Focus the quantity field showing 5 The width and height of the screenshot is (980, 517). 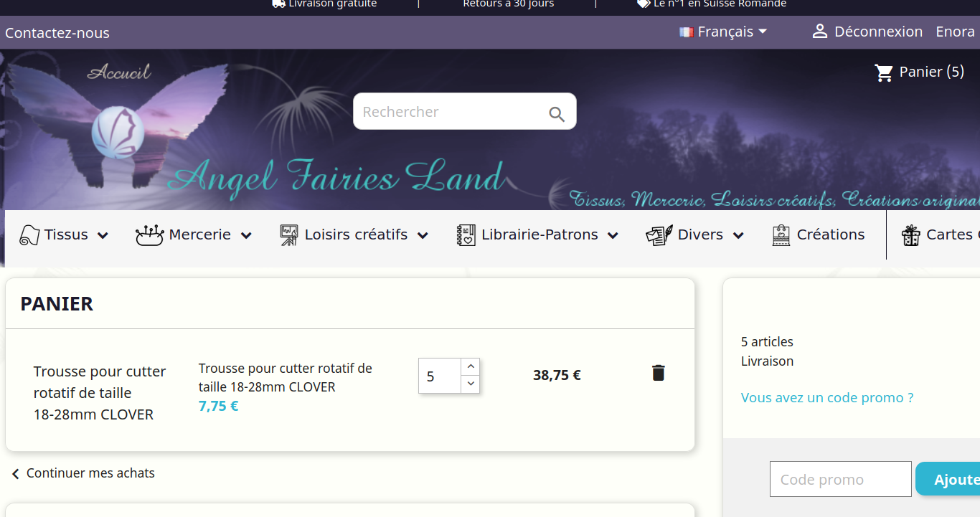[439, 376]
